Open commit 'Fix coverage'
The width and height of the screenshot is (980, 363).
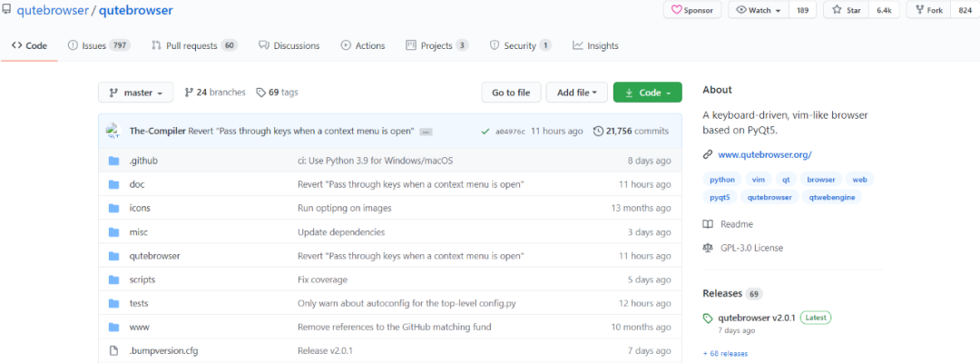322,280
